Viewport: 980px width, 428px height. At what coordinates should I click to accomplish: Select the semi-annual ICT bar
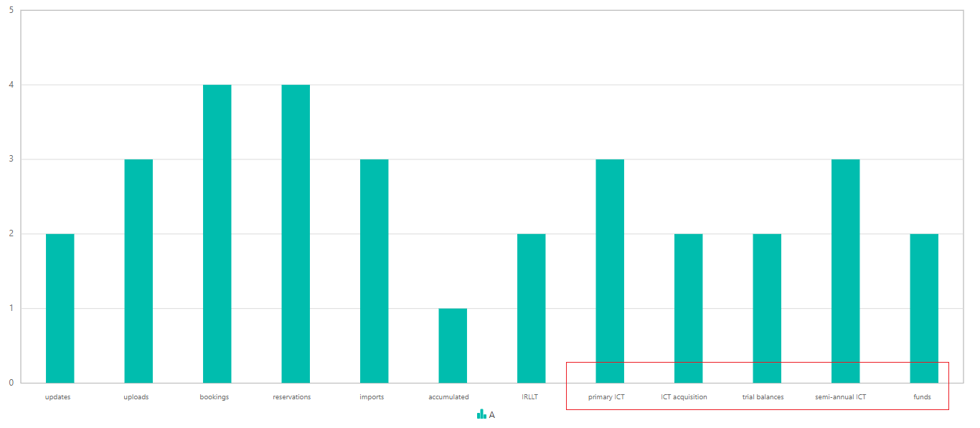[x=845, y=271]
